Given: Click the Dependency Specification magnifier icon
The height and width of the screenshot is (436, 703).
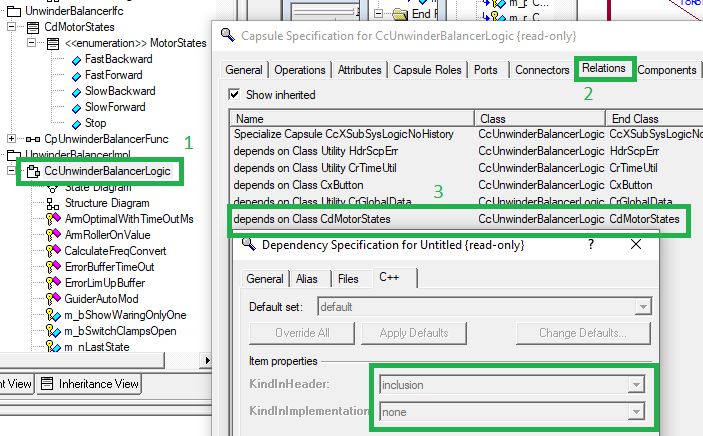Looking at the screenshot, I should tap(248, 245).
